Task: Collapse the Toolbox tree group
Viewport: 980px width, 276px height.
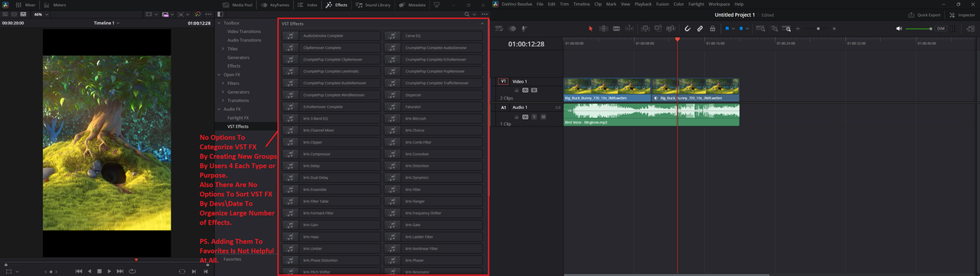Action: 219,23
